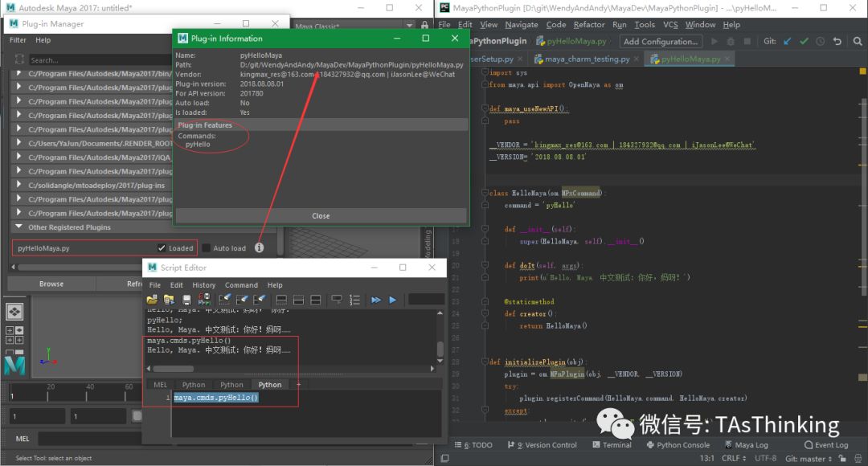The height and width of the screenshot is (466, 868).
Task: Click Browse button in Plug-in Manager
Action: click(x=51, y=284)
